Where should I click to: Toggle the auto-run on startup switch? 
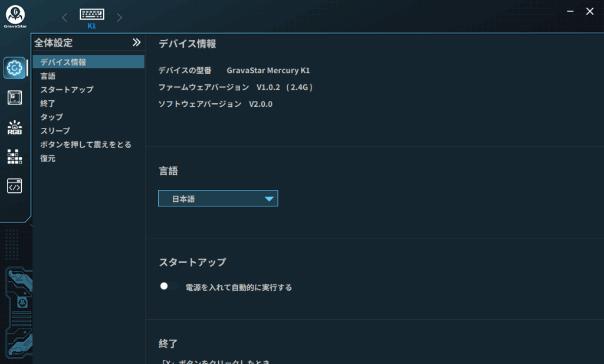169,287
